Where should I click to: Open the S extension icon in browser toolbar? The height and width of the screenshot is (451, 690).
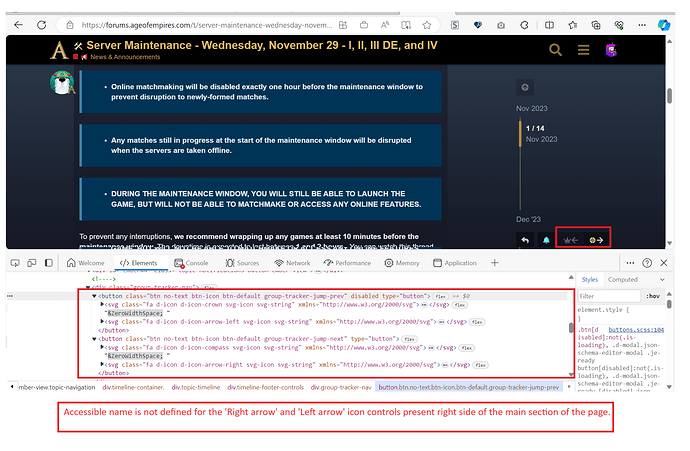click(455, 25)
